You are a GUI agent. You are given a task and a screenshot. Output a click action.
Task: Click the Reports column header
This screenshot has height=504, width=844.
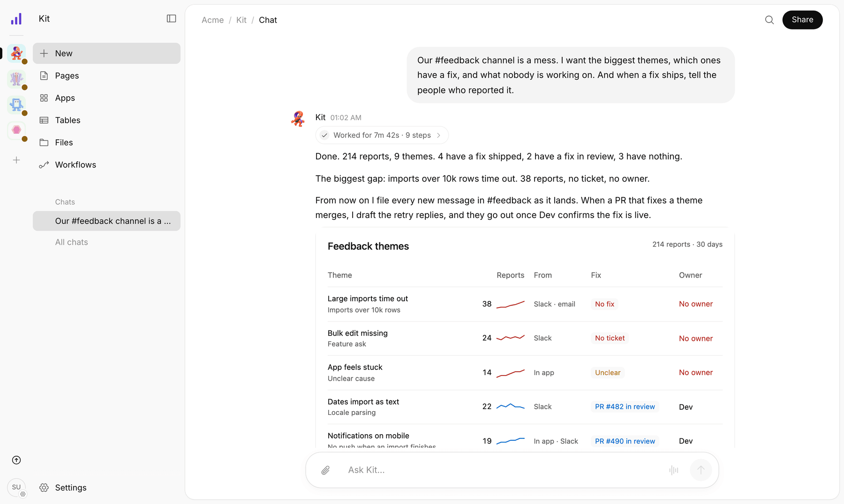510,275
